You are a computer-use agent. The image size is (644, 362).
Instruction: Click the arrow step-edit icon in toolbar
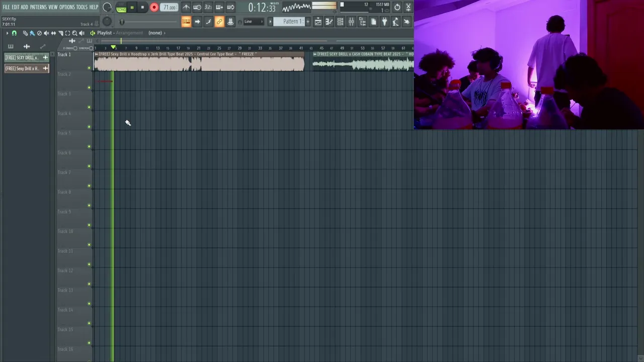(x=197, y=22)
